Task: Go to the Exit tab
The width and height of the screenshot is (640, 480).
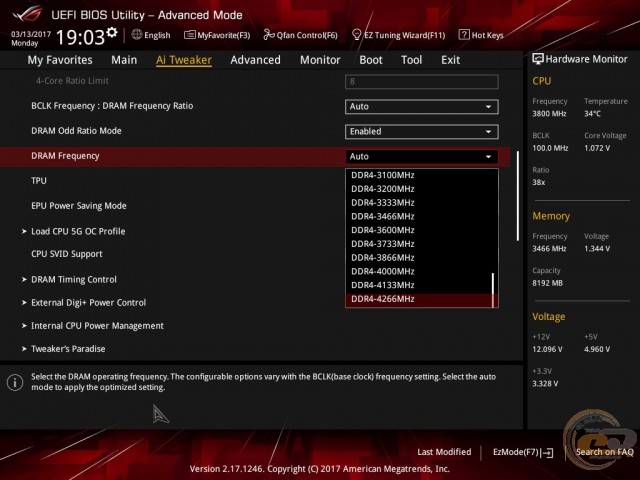Action: pyautogui.click(x=451, y=60)
